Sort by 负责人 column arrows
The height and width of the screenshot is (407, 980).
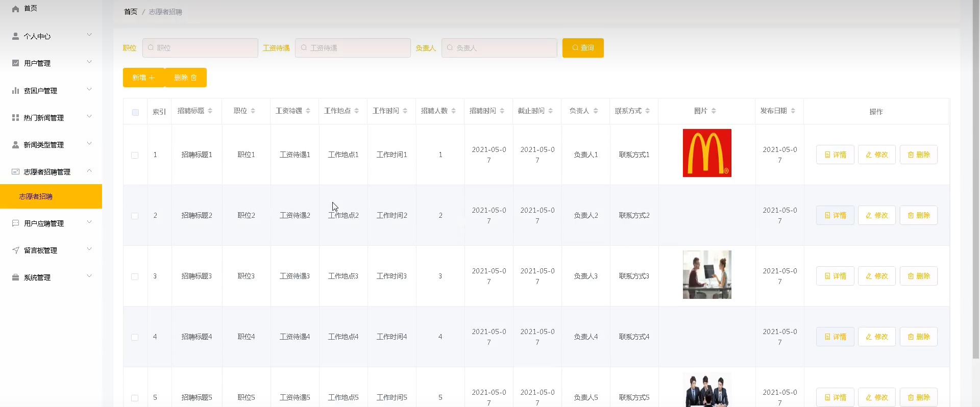(x=596, y=111)
